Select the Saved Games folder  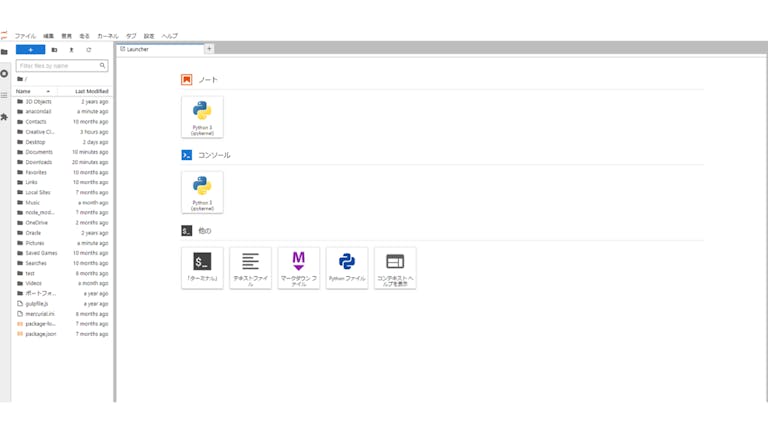(x=62, y=253)
